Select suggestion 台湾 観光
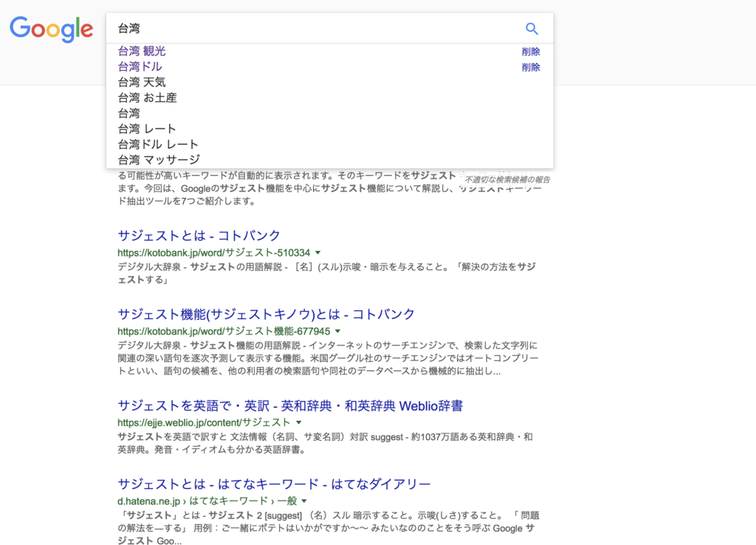Viewport: 756px width, 545px height. [x=142, y=51]
